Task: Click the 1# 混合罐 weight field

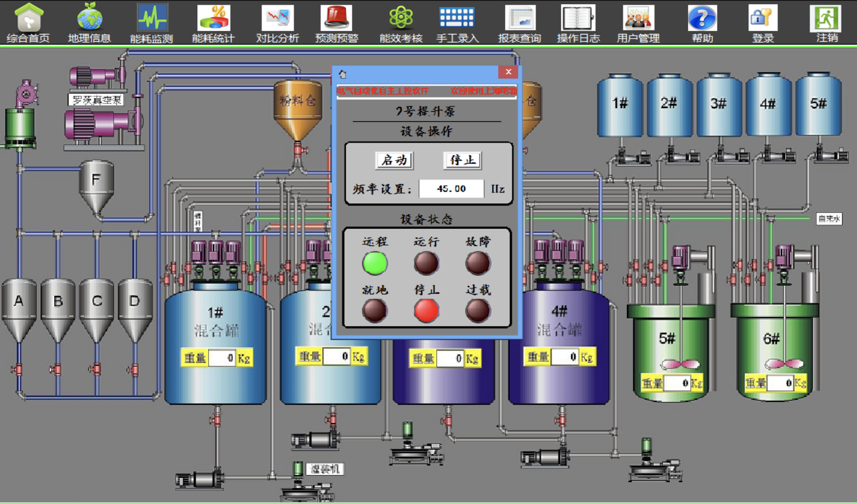Action: click(222, 358)
